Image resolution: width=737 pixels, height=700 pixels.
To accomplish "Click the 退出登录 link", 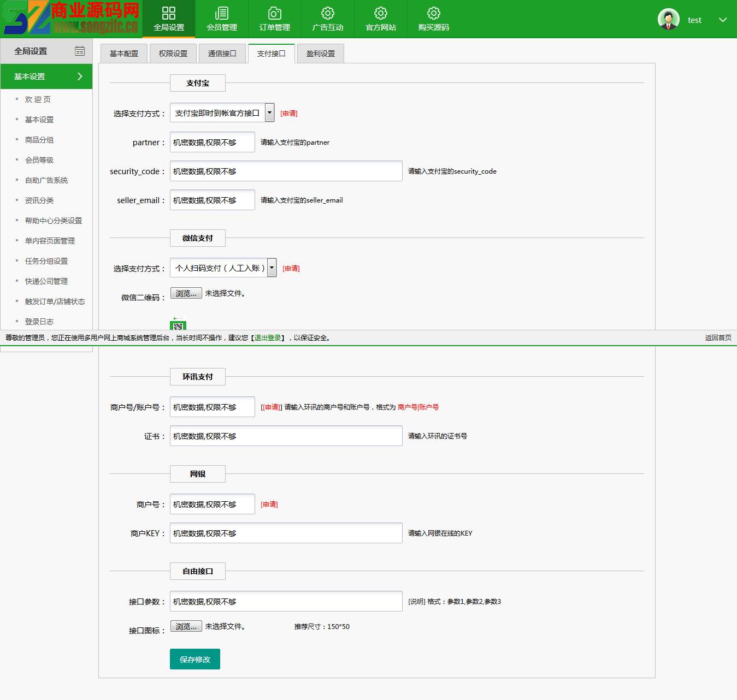I will [x=268, y=338].
